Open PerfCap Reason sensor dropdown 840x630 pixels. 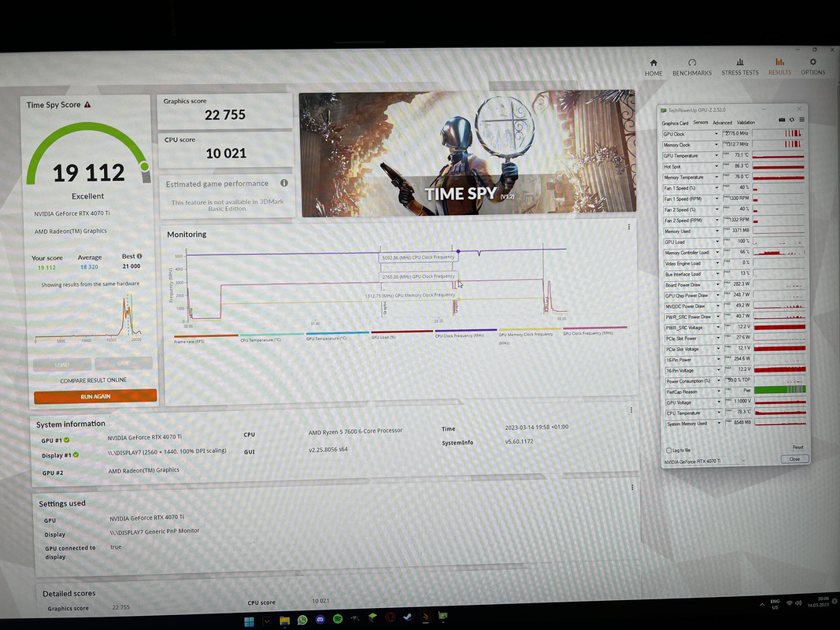click(719, 391)
